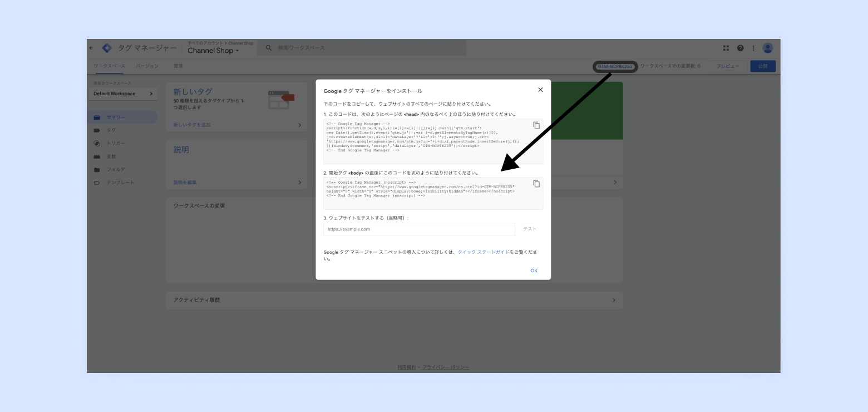Open the Google apps grid
Image resolution: width=868 pixels, height=412 pixels.
(x=726, y=48)
